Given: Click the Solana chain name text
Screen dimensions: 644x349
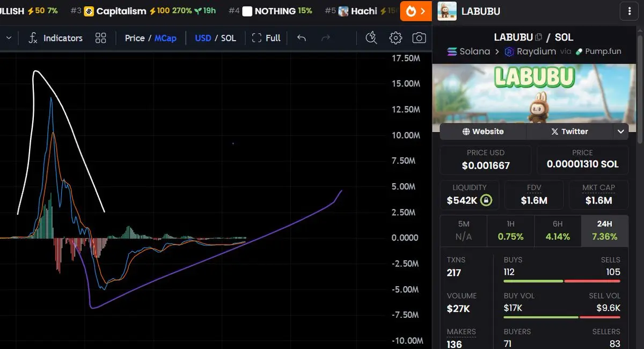Looking at the screenshot, I should click(475, 52).
